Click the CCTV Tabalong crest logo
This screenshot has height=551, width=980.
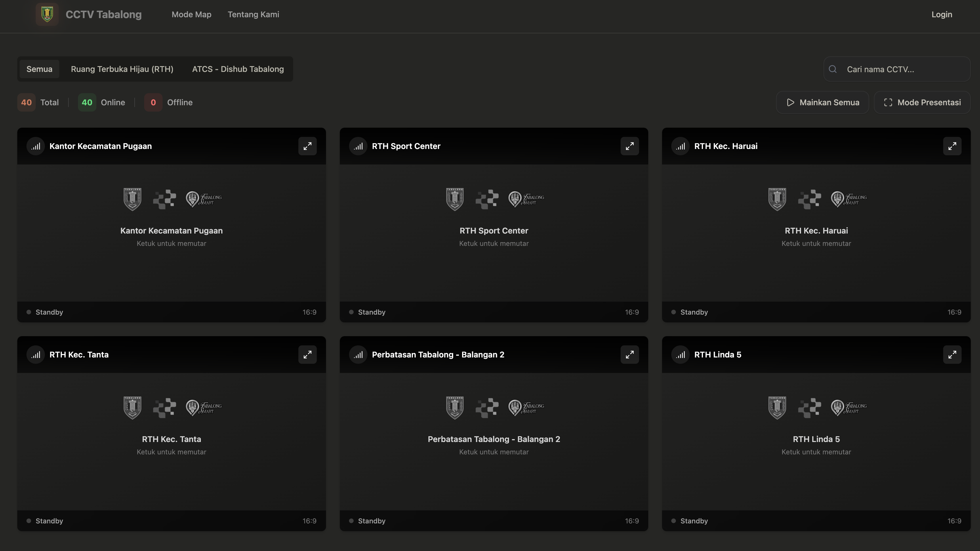pyautogui.click(x=47, y=14)
